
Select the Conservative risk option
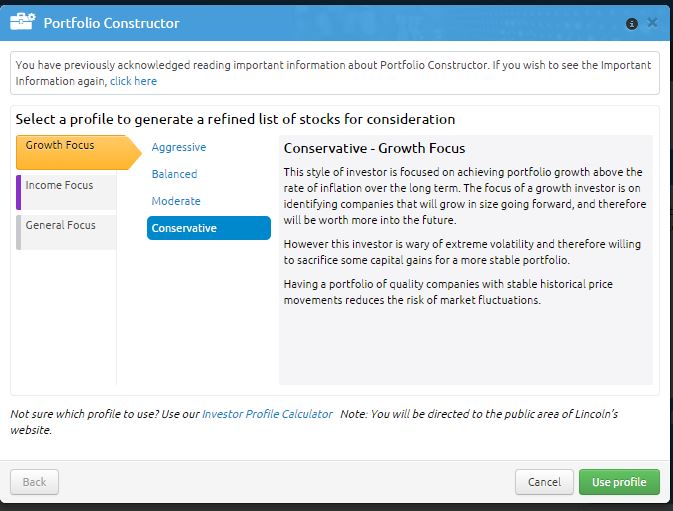click(209, 228)
